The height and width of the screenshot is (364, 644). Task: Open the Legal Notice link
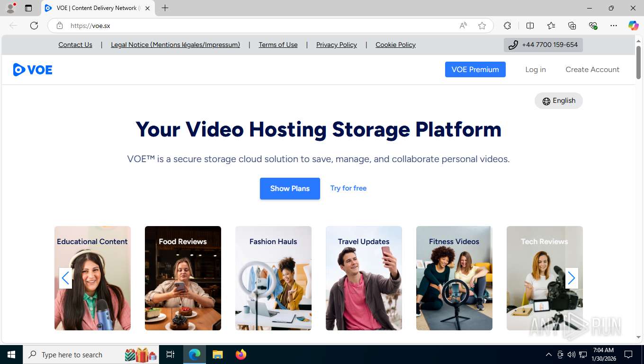click(x=175, y=45)
